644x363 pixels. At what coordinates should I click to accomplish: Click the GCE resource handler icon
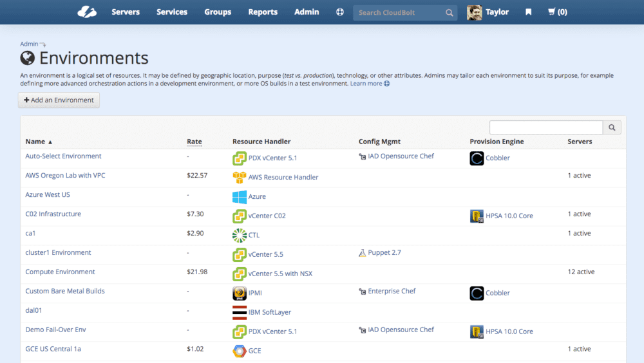(x=240, y=351)
